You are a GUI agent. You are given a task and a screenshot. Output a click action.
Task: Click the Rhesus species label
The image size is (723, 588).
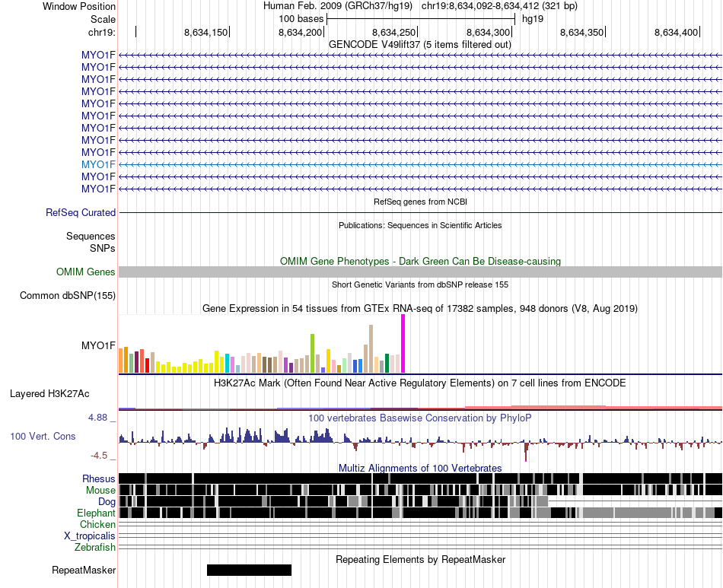[99, 479]
